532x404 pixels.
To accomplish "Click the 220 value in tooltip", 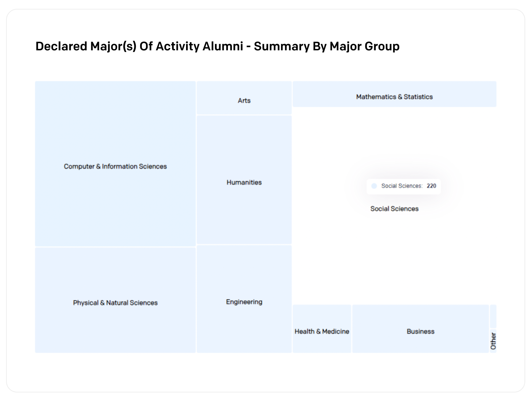I will [431, 186].
